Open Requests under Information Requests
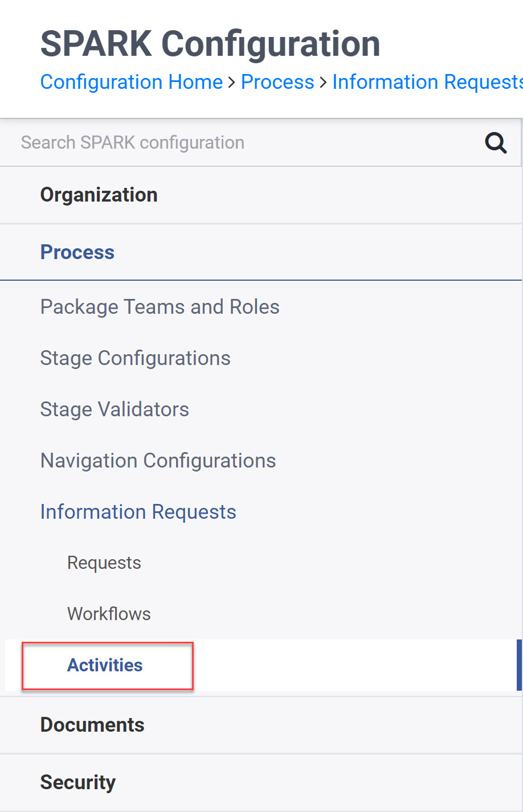This screenshot has height=812, width=523. [x=104, y=563]
